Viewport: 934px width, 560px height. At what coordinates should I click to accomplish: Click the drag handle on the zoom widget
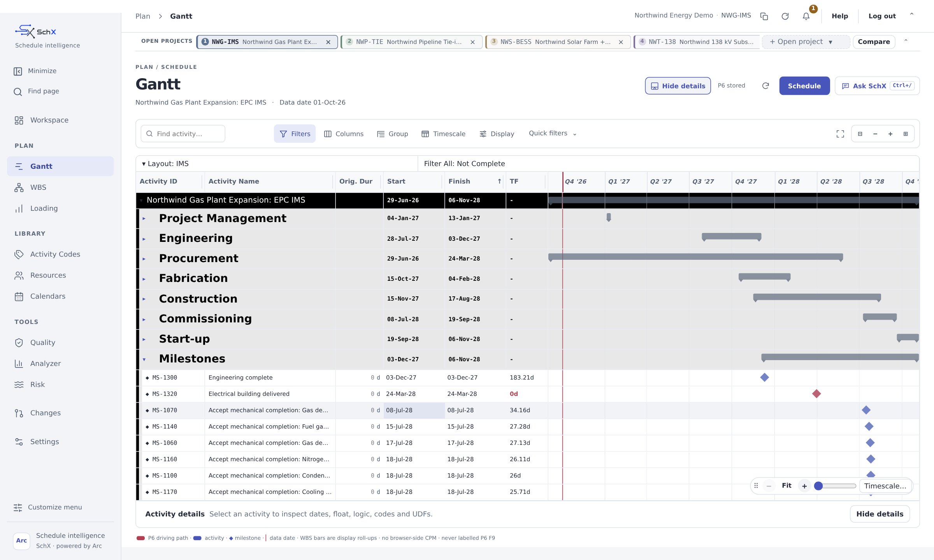pos(756,486)
